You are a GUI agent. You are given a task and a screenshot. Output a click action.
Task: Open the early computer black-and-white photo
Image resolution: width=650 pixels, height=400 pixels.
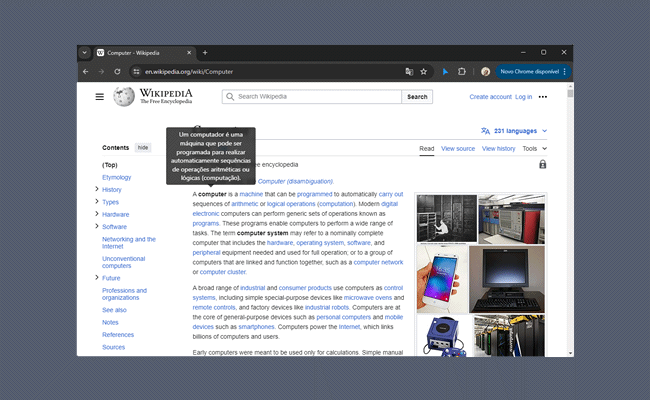pyautogui.click(x=446, y=218)
